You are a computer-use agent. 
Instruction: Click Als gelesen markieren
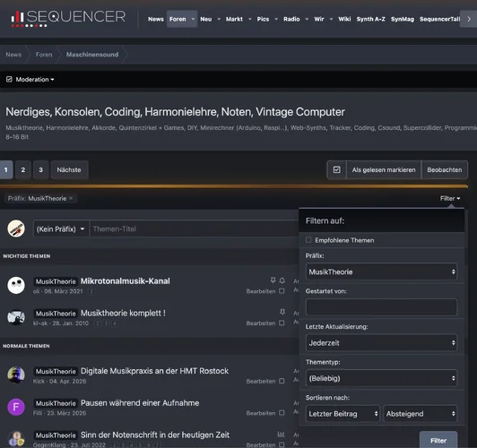click(384, 169)
